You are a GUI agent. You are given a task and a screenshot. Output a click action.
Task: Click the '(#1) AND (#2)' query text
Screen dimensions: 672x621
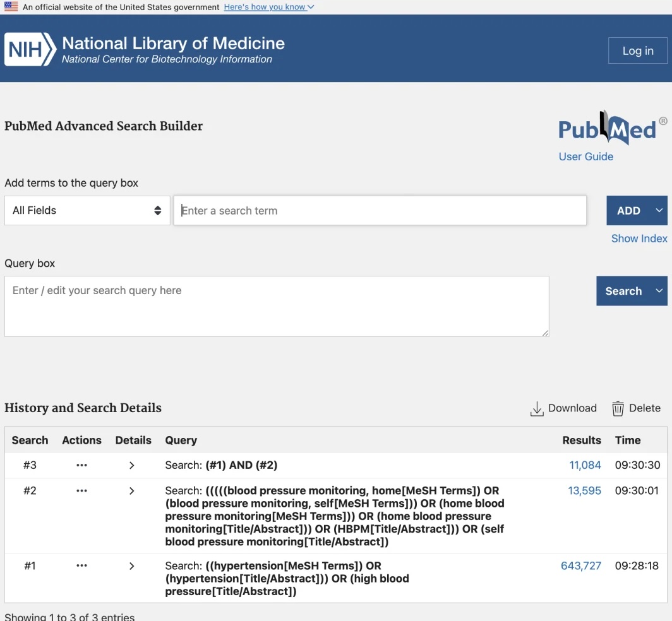tap(242, 465)
